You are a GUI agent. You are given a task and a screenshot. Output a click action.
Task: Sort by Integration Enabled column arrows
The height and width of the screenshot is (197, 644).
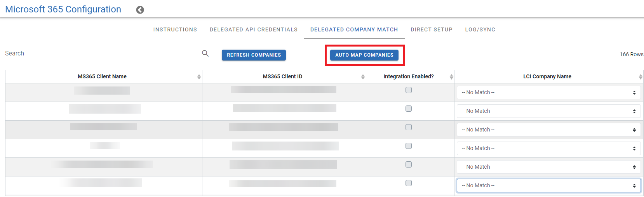pos(451,77)
